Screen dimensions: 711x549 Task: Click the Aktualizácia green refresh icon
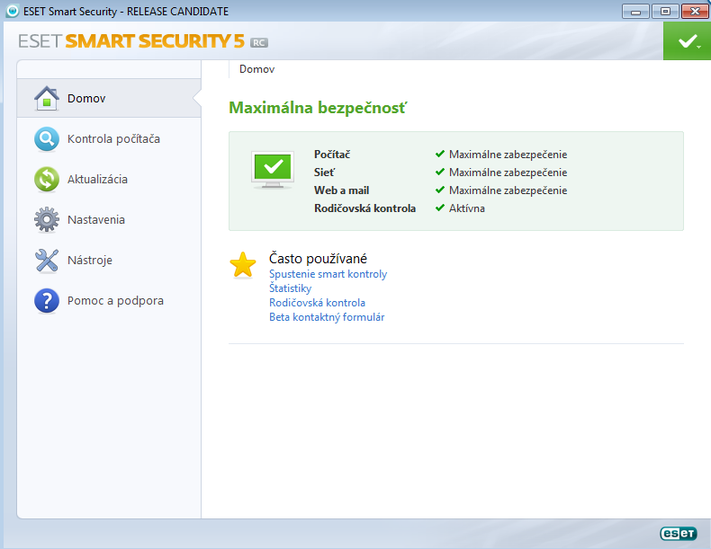(x=46, y=179)
